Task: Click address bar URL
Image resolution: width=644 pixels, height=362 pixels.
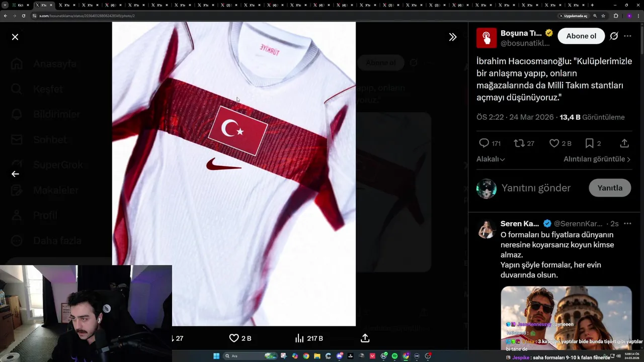Action: 87,16
